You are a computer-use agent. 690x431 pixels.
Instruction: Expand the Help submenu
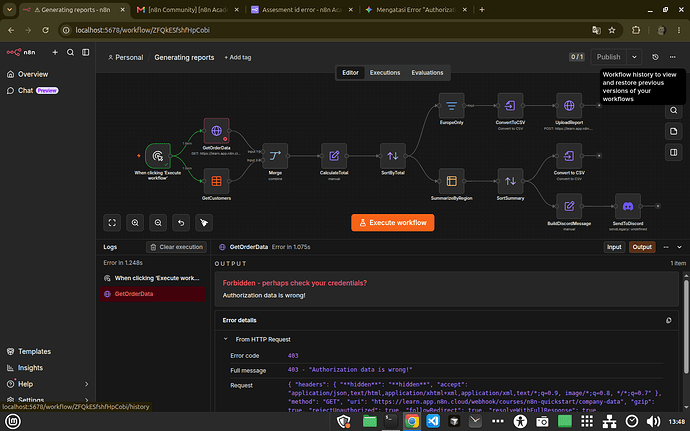coord(86,384)
